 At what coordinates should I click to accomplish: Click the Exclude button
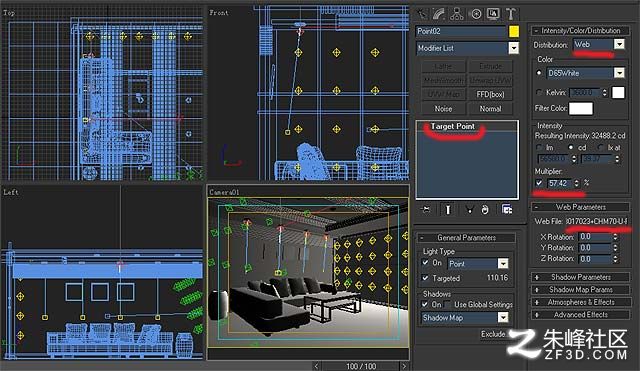(x=493, y=334)
